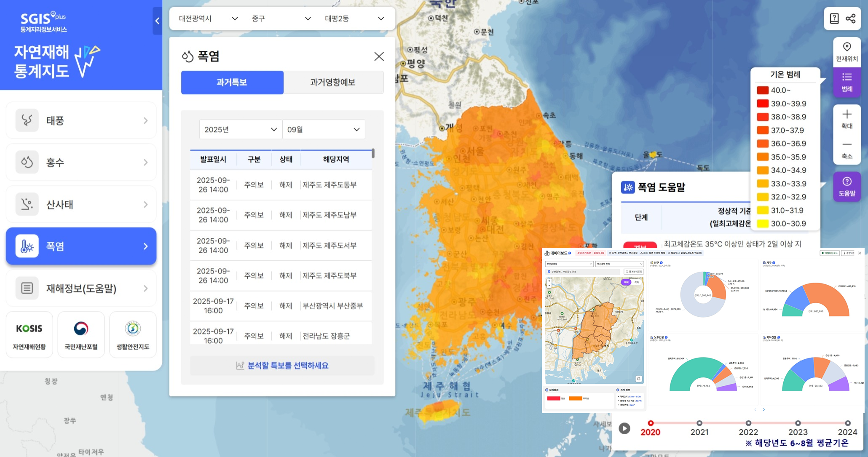The image size is (868, 457).
Task: Select the 2023 timeline marker
Action: point(798,423)
